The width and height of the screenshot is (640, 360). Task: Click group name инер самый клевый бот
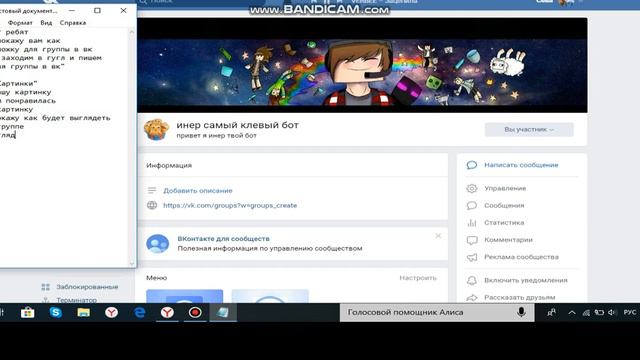point(238,125)
